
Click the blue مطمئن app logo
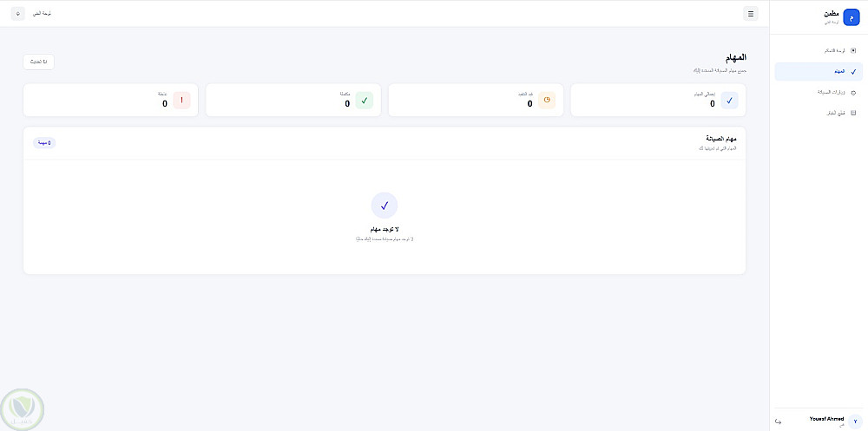pos(851,17)
